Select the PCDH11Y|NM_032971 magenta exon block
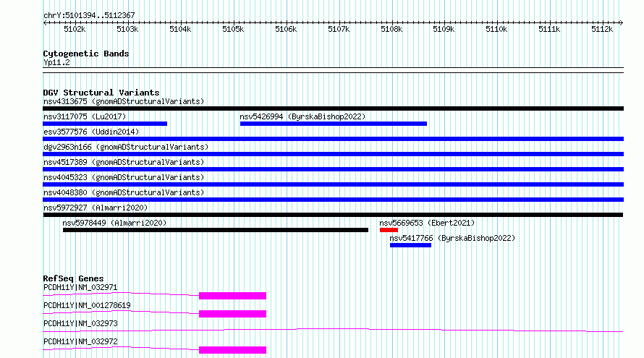The height and width of the screenshot is (358, 644). (232, 296)
